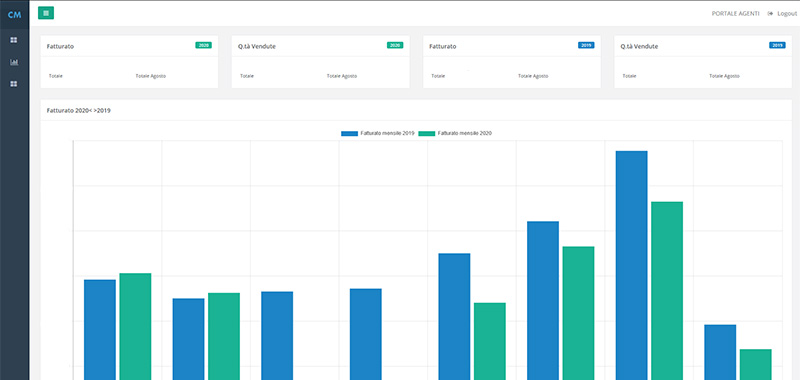Click Totale Agosto in the Q.tà Vendute 2019 card

(x=724, y=76)
